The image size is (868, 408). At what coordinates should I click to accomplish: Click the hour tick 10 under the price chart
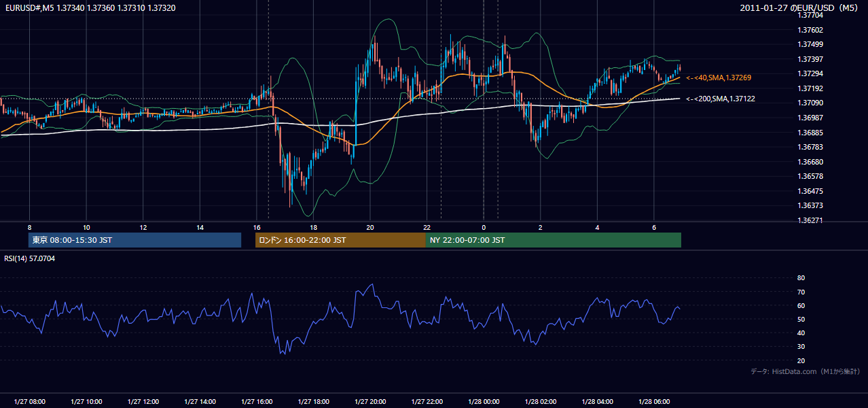pos(86,227)
